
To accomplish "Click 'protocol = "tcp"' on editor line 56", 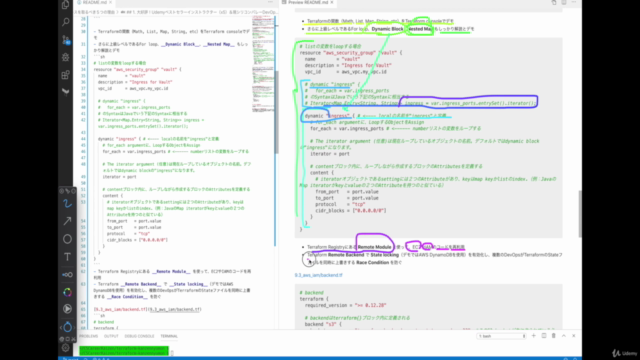I will pyautogui.click(x=129, y=234).
